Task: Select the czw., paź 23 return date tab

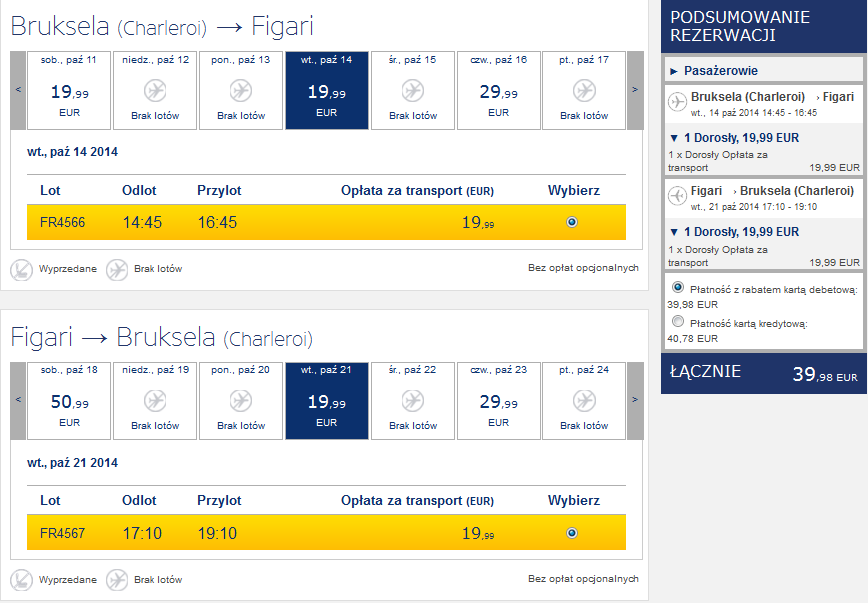Action: (x=498, y=401)
